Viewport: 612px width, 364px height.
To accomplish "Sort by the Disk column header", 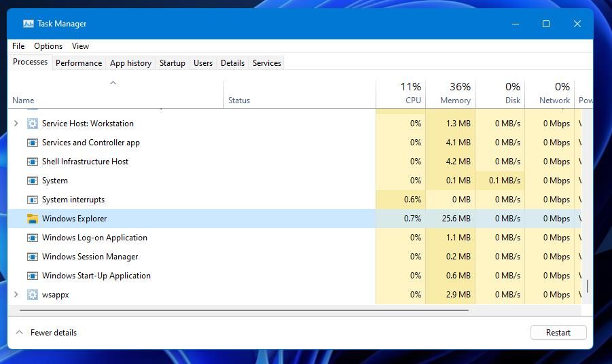I will pos(500,94).
